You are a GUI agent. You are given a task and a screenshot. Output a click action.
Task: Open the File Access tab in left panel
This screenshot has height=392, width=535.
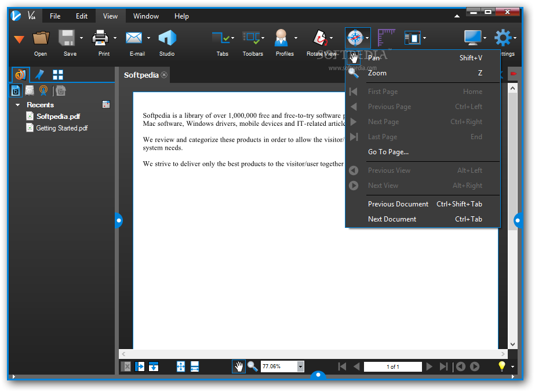20,74
